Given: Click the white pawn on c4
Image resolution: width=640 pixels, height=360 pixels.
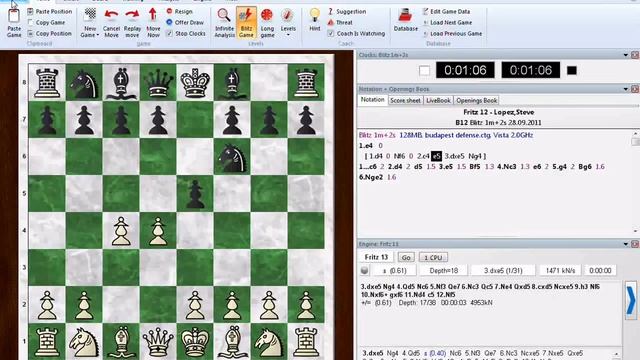Looking at the screenshot, I should point(121,231).
